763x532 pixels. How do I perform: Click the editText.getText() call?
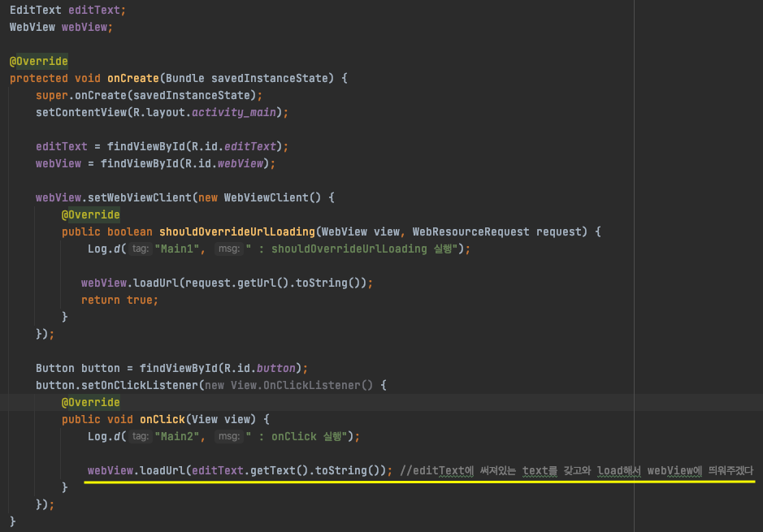click(x=249, y=471)
